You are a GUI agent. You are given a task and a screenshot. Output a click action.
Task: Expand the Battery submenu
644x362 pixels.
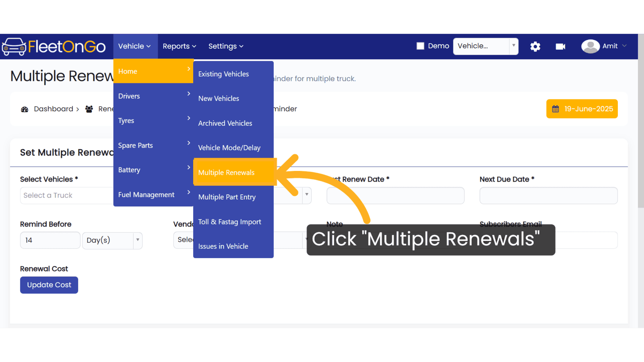point(153,170)
